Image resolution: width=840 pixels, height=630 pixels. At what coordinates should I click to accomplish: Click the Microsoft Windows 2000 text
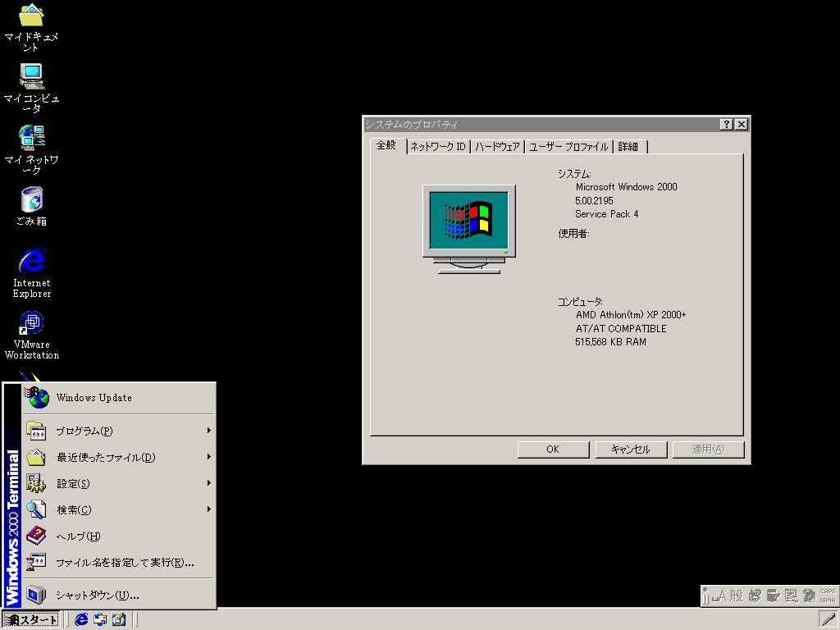pos(626,187)
